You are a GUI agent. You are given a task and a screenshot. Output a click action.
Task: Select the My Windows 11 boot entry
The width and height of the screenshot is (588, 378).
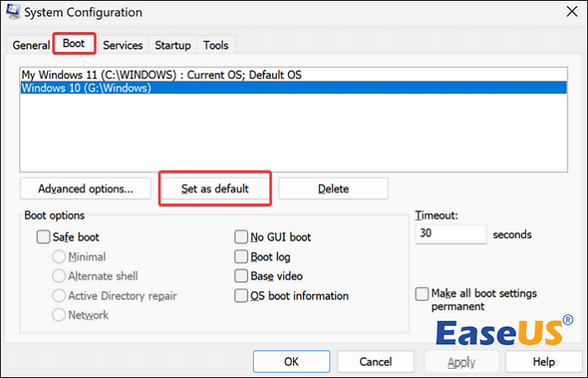click(161, 75)
